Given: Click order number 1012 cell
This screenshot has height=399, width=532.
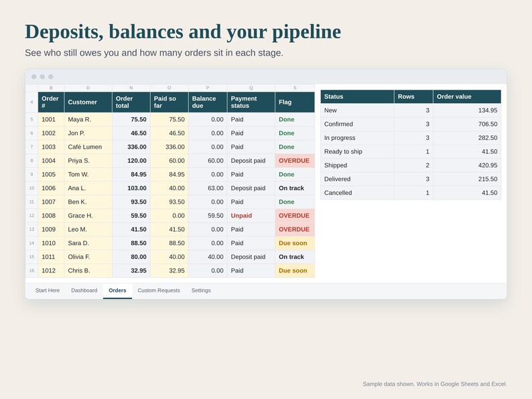Looking at the screenshot, I should click(x=51, y=270).
